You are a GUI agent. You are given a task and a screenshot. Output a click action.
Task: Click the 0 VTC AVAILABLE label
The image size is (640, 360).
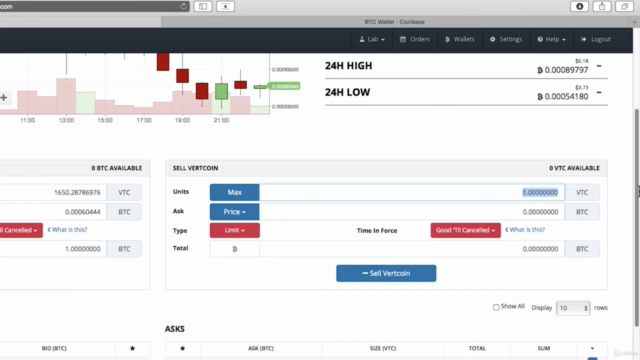click(x=574, y=168)
